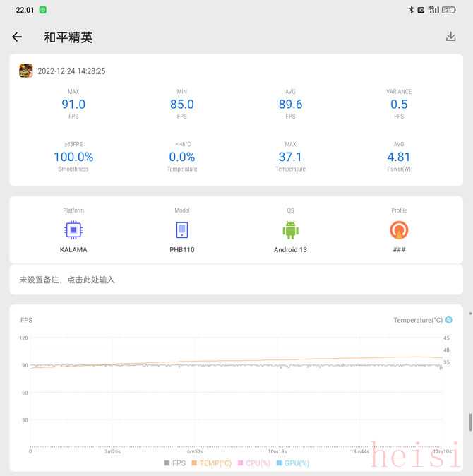Toggle the CPU(%) legend series
This screenshot has height=476, width=473.
[254, 463]
